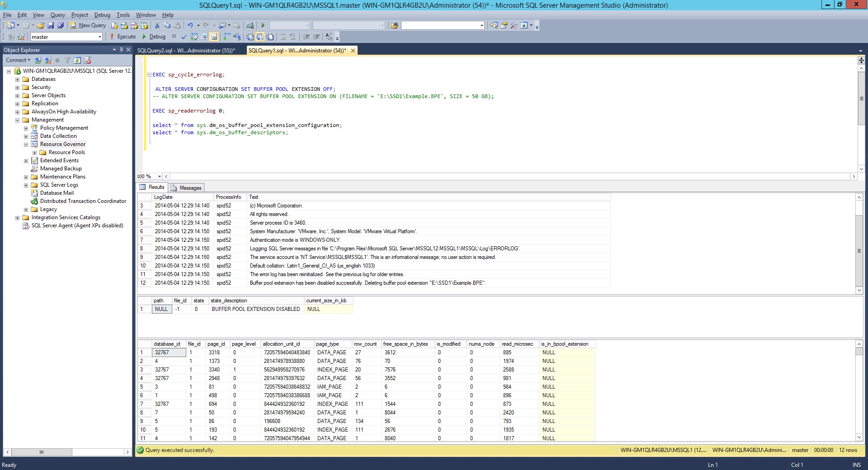Click the Cut scissors toolbar icon
This screenshot has height=470, width=868.
(157, 25)
